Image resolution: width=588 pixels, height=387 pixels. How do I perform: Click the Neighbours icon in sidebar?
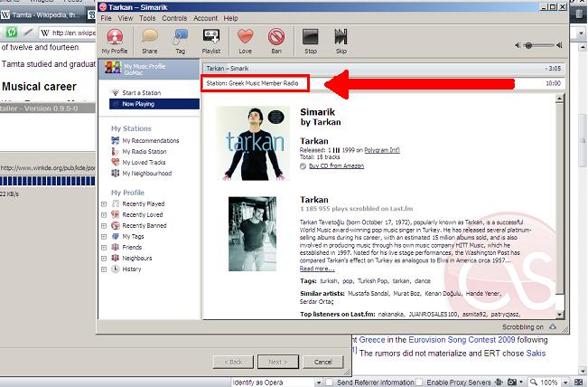(116, 258)
